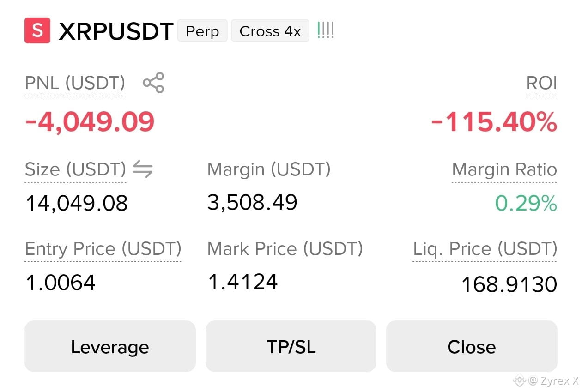Image resolution: width=582 pixels, height=392 pixels.
Task: Select the Perp contract tag
Action: click(202, 31)
